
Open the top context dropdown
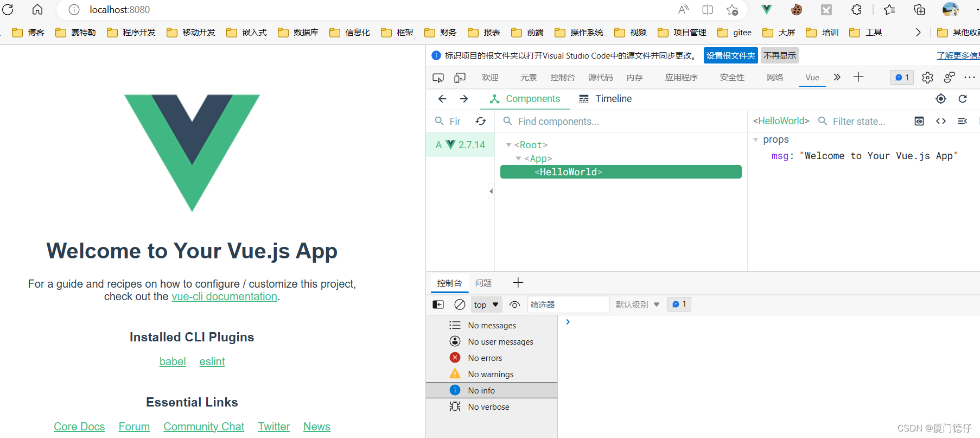pyautogui.click(x=486, y=304)
